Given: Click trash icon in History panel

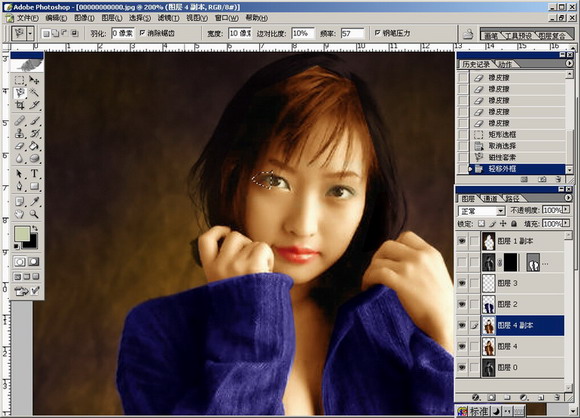Looking at the screenshot, I should click(x=558, y=179).
